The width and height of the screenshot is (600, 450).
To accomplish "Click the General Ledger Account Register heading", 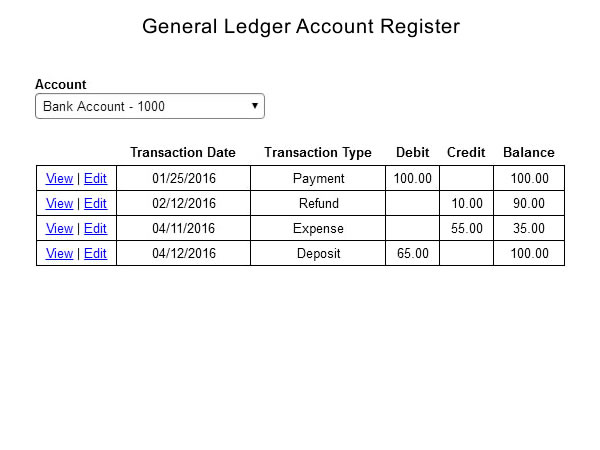I will pyautogui.click(x=301, y=27).
